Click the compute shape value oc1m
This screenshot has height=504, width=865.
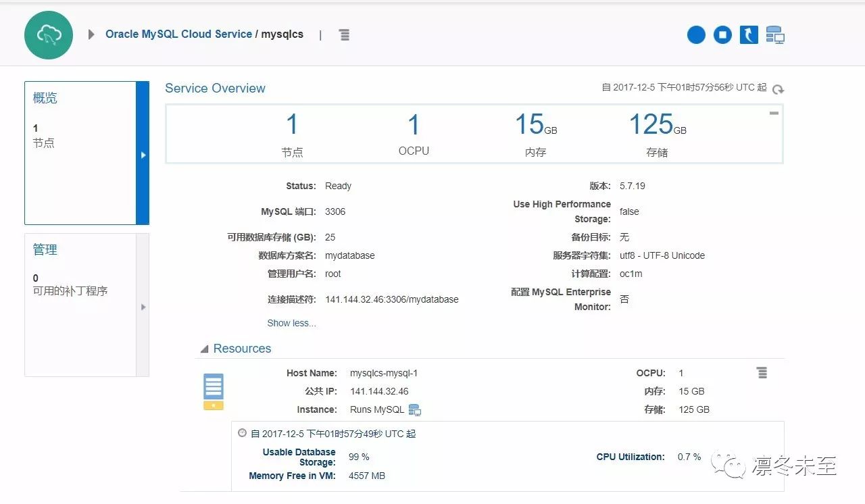[x=631, y=274]
